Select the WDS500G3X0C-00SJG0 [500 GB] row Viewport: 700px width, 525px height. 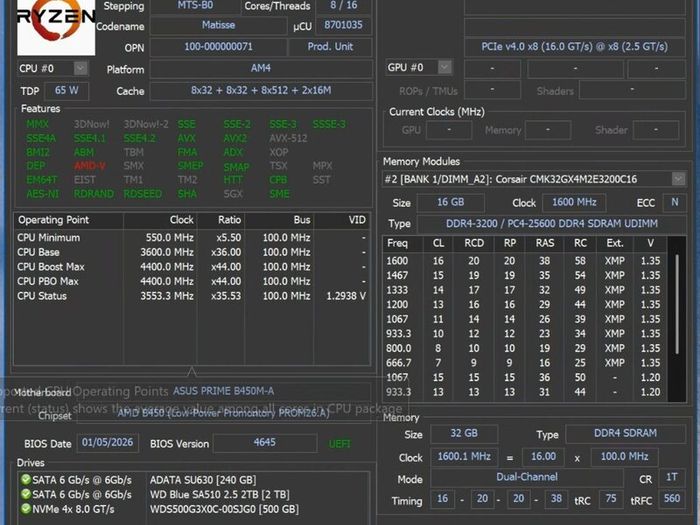click(x=194, y=509)
